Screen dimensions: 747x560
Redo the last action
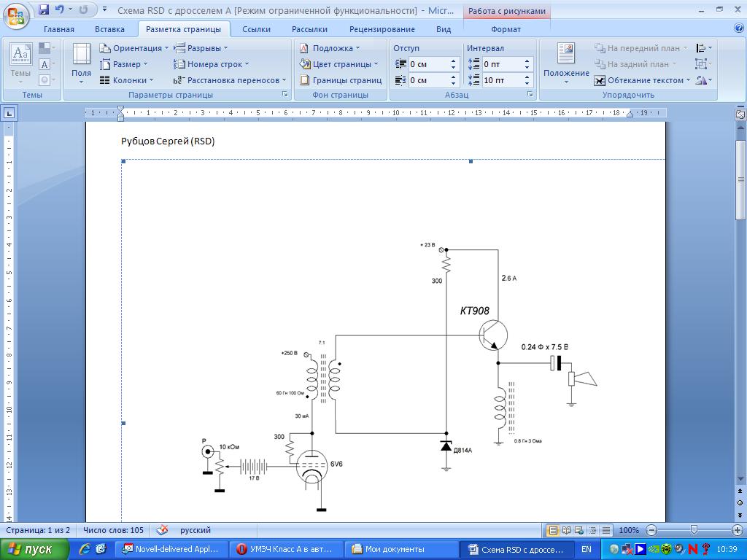[83, 9]
